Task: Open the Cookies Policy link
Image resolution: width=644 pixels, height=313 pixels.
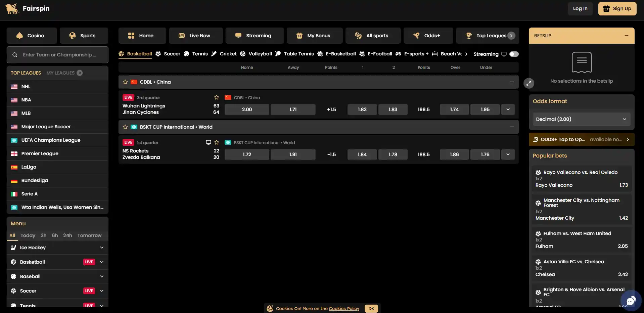Action: [x=344, y=309]
